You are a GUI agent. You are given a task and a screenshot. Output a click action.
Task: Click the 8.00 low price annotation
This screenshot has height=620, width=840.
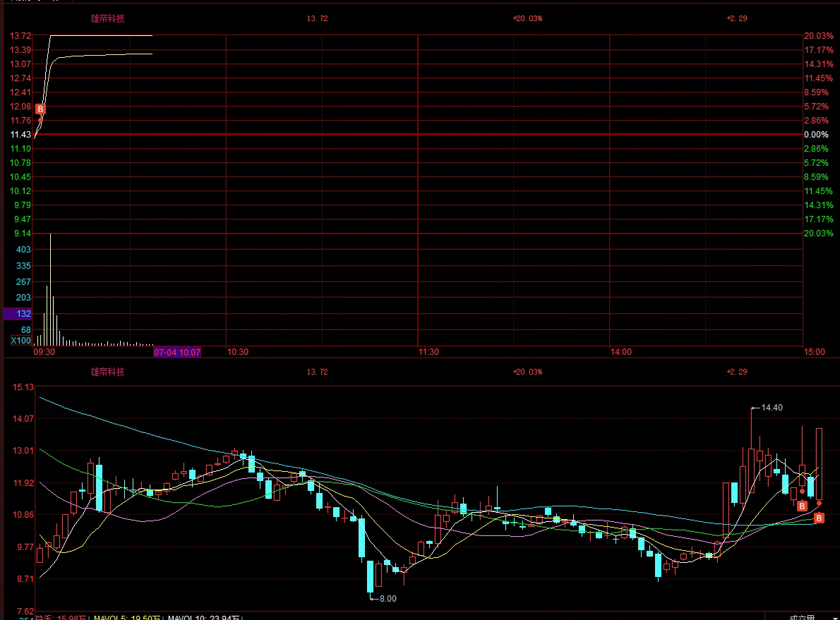(x=388, y=599)
